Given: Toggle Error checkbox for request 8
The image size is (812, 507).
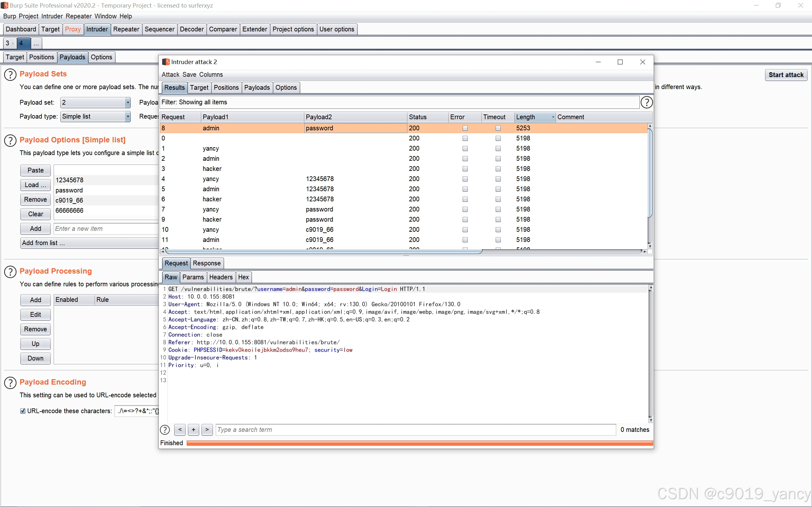Looking at the screenshot, I should 465,128.
